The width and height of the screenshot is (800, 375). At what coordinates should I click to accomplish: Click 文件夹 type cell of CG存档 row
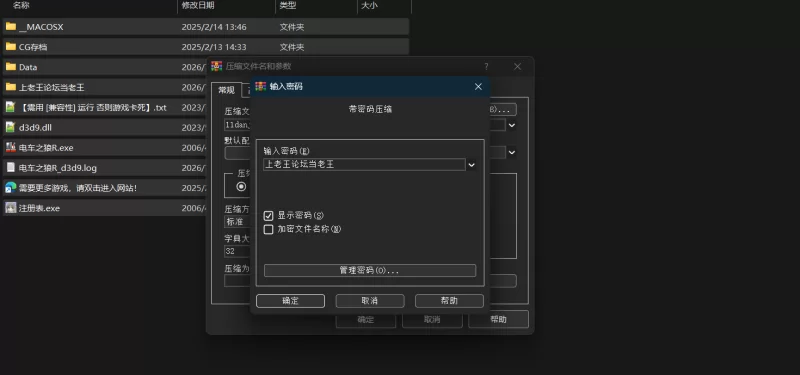(x=292, y=47)
